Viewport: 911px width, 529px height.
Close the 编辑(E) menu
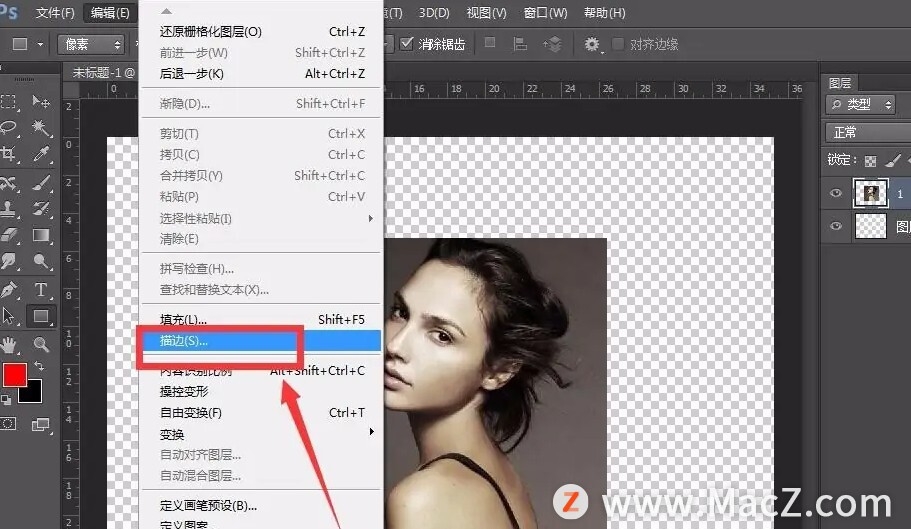tap(110, 12)
